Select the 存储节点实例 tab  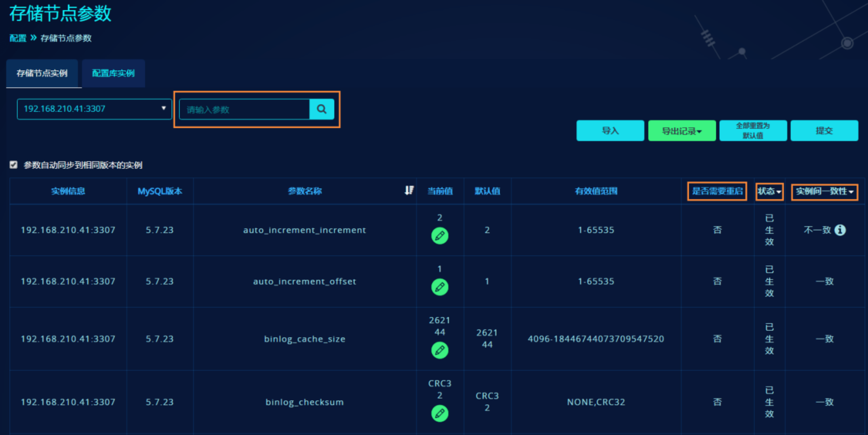42,73
